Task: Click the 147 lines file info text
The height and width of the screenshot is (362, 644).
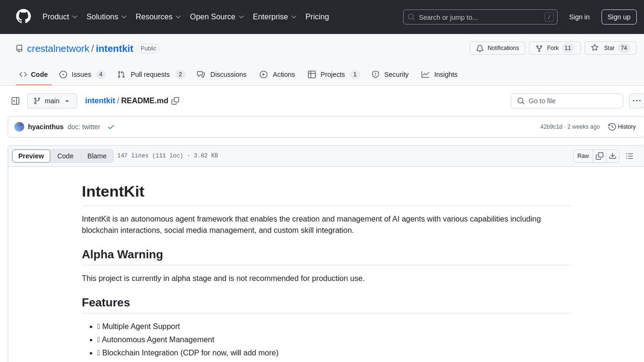Action: (168, 156)
